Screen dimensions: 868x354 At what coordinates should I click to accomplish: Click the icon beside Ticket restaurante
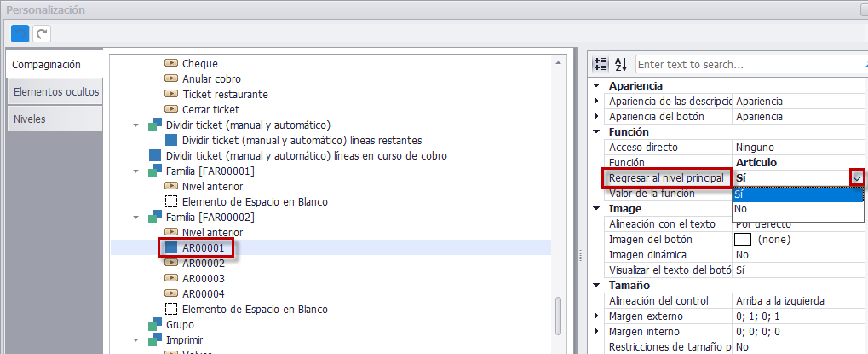tap(171, 95)
